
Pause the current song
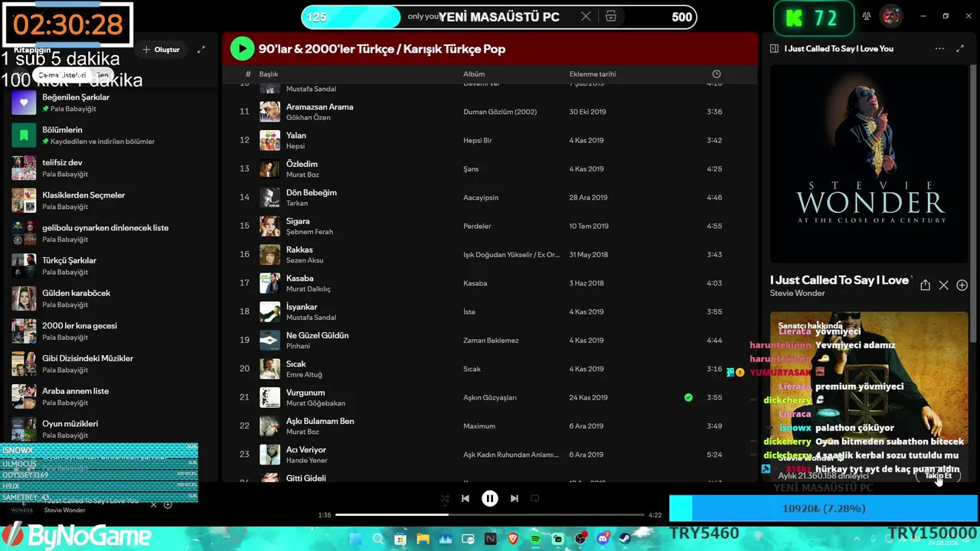click(490, 499)
